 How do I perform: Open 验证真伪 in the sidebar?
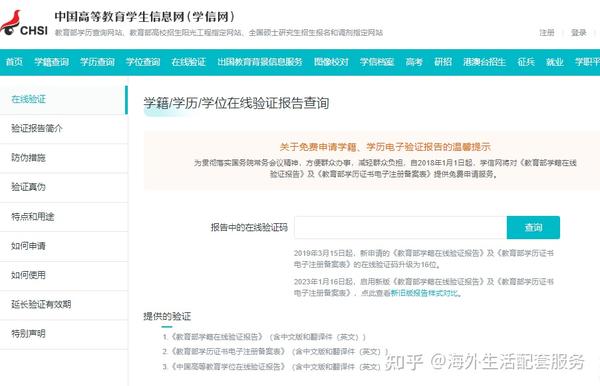coord(64,187)
